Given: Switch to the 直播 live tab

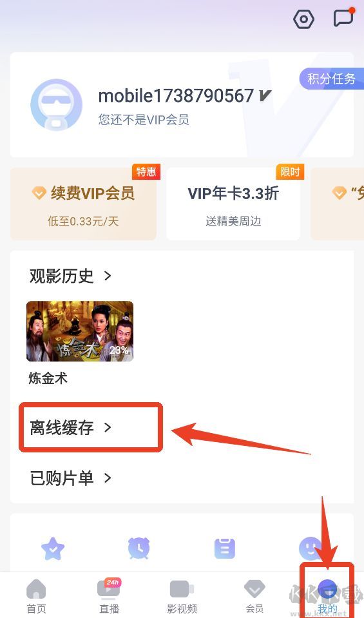Looking at the screenshot, I should (x=109, y=596).
